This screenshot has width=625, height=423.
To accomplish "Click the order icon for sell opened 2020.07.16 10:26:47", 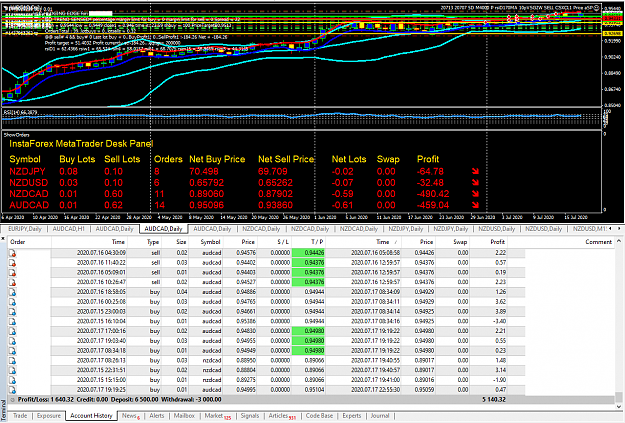I will click(x=13, y=282).
